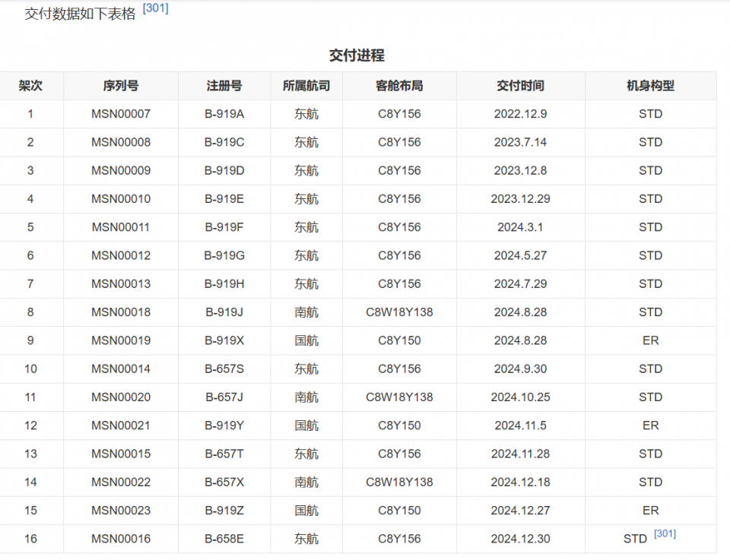Select delivery date 2024.10.25
The width and height of the screenshot is (730, 560).
(x=520, y=397)
